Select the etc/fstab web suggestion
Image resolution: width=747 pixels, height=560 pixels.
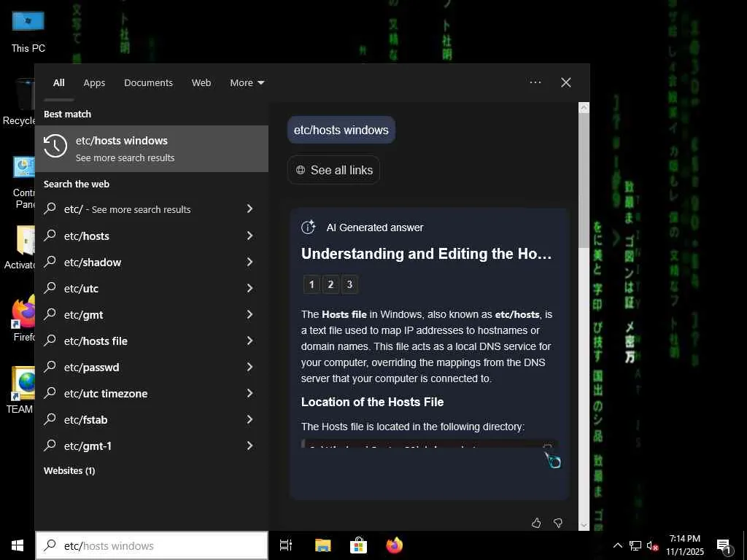click(152, 419)
